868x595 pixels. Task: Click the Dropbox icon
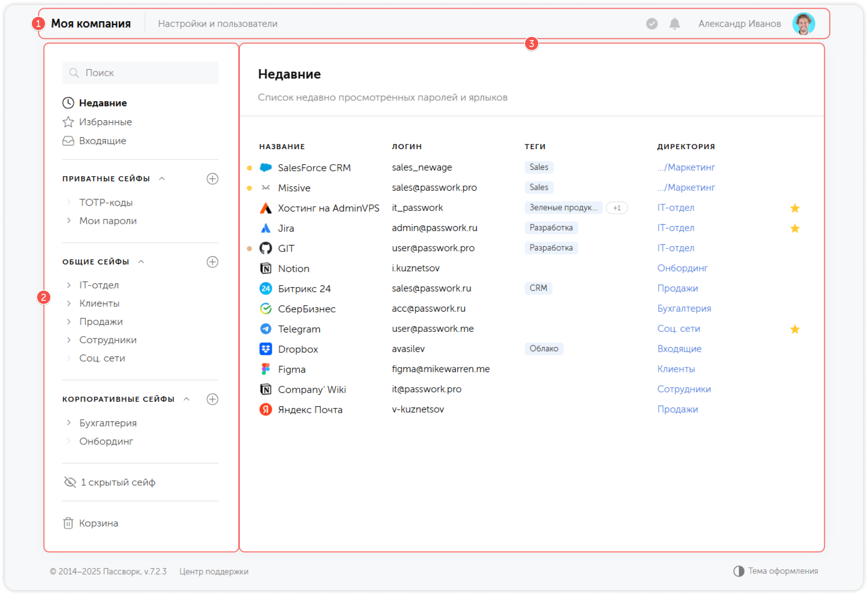pos(266,349)
